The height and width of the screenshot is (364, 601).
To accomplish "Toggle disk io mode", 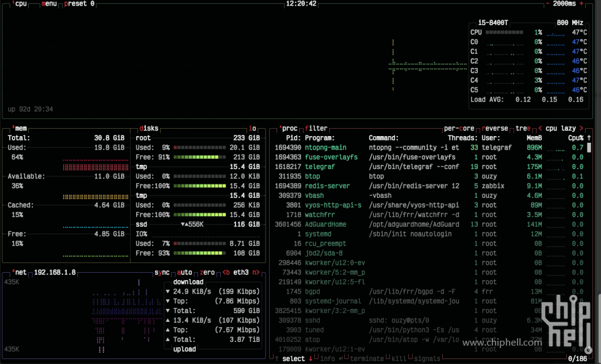I will point(252,128).
